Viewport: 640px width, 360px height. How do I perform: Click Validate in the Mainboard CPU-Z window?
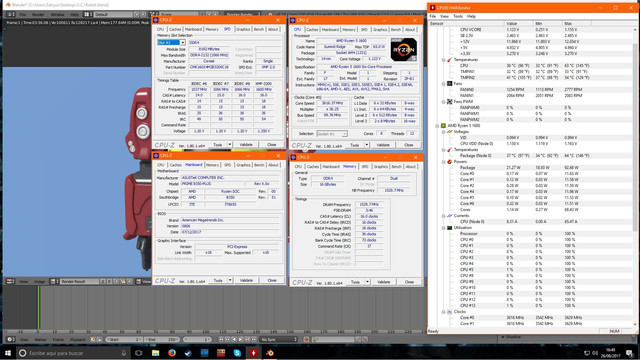tap(246, 280)
